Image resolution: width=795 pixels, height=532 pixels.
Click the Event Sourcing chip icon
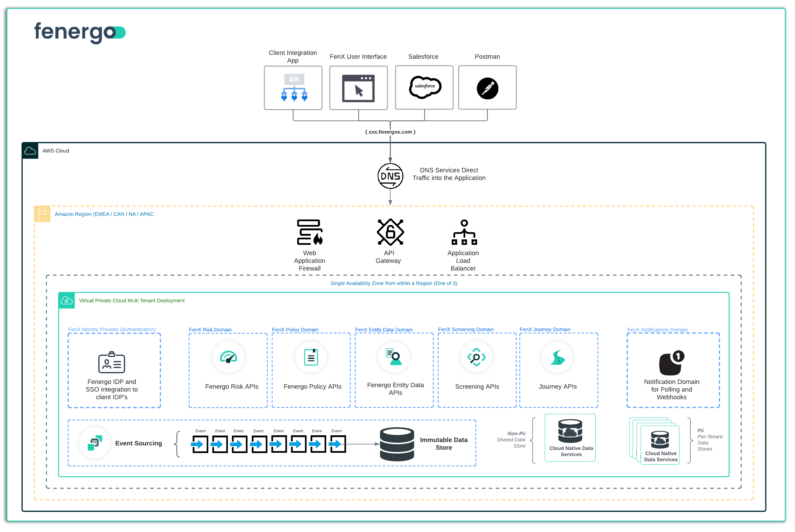(95, 443)
